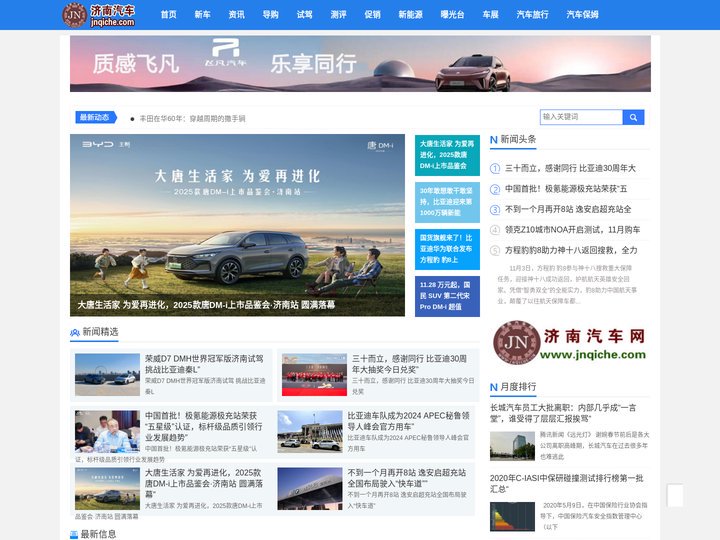Click the 逸安启超充站 night photo thumbnail

[x=310, y=489]
